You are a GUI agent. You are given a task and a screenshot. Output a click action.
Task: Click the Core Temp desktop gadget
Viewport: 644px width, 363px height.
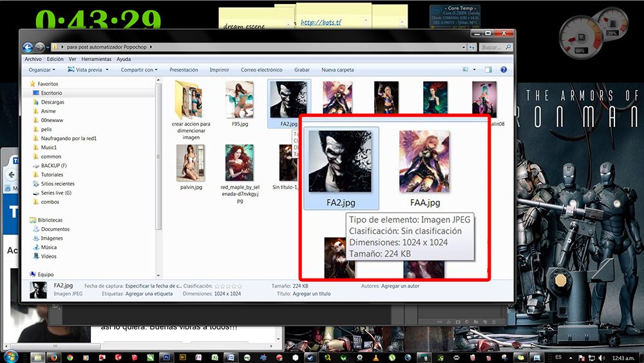click(x=455, y=17)
